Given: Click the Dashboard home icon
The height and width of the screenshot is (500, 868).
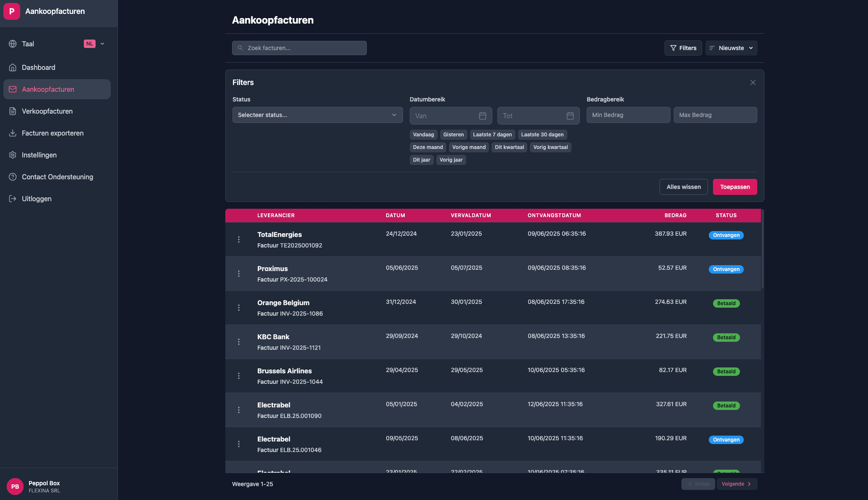Looking at the screenshot, I should pyautogui.click(x=13, y=67).
